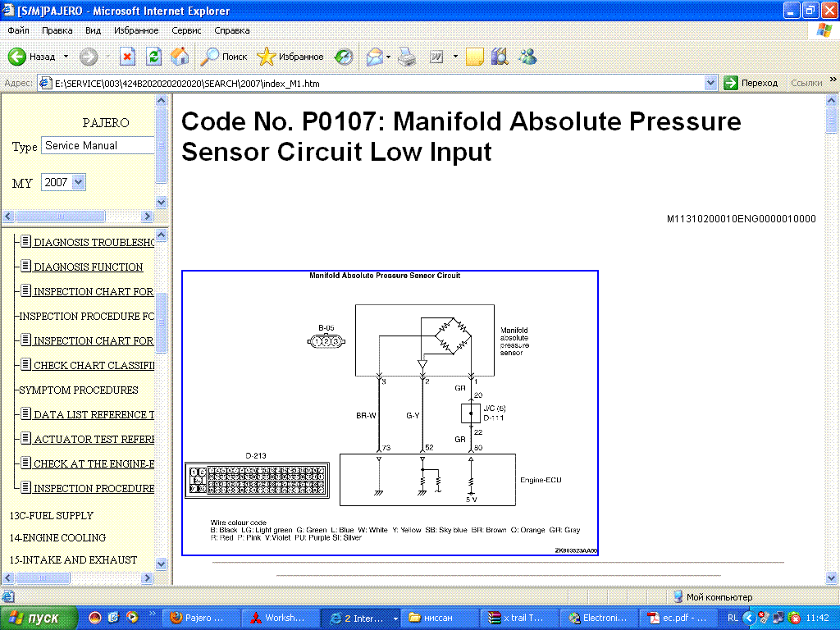Go to the Home page icon
Viewport: 840px width, 630px height.
point(180,57)
